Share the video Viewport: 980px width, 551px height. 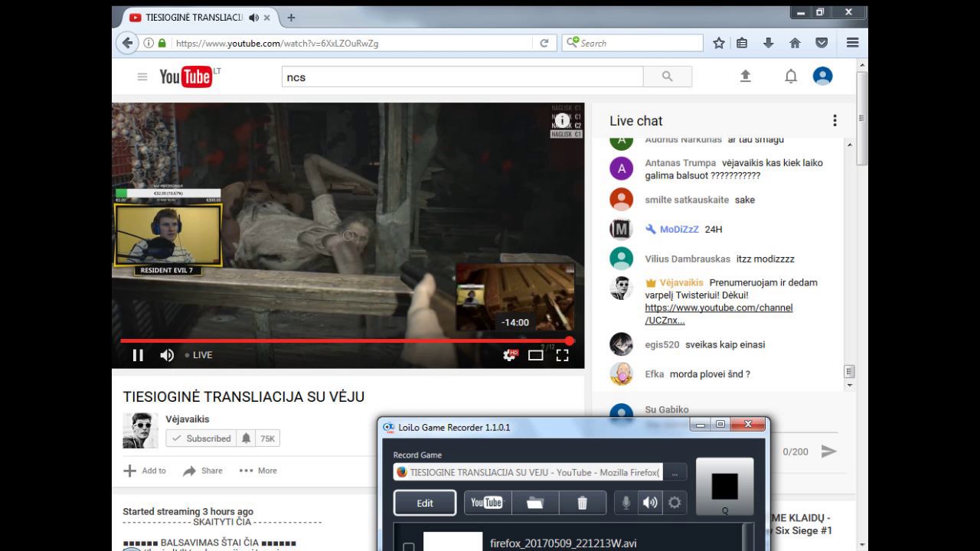click(x=203, y=471)
